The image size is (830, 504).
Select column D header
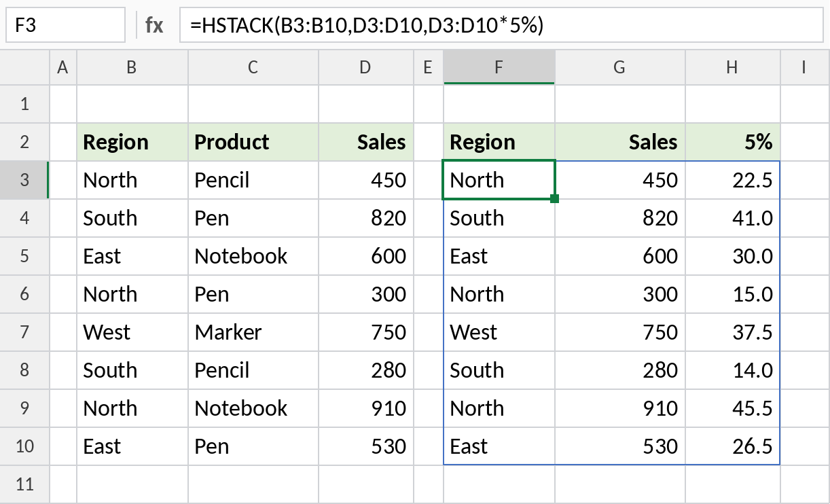(x=366, y=67)
